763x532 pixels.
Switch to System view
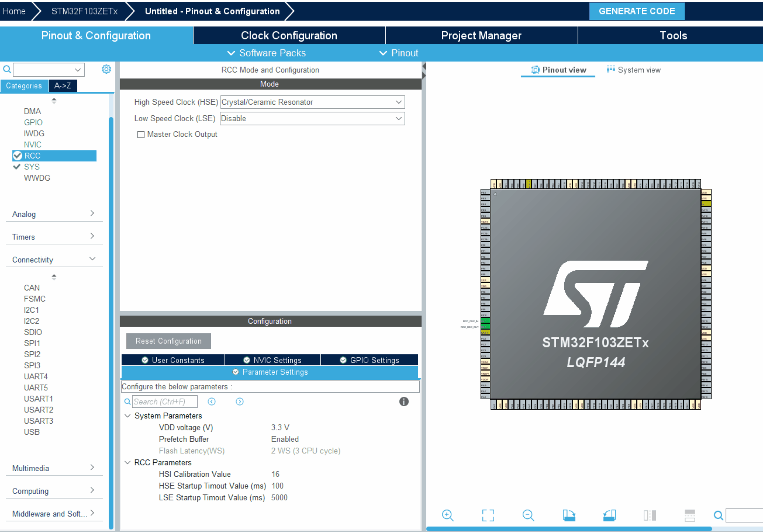tap(634, 70)
